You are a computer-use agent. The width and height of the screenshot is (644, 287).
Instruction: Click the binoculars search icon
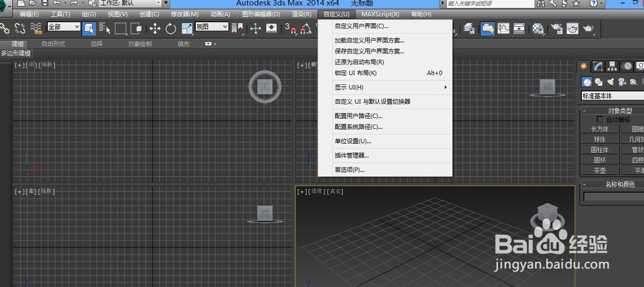(541, 3)
